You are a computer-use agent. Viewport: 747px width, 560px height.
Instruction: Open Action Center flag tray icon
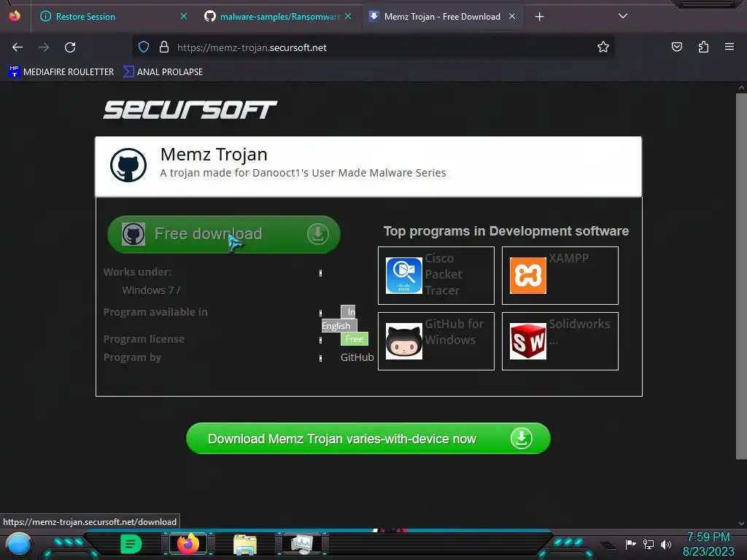click(630, 544)
